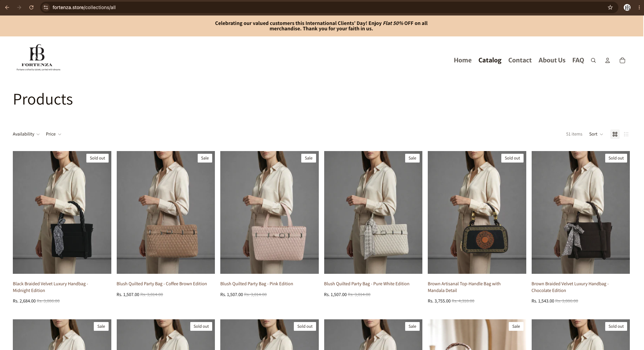This screenshot has height=350, width=644.
Task: Click the Sold out badge on Chocolate Edition handbag
Action: (x=616, y=158)
